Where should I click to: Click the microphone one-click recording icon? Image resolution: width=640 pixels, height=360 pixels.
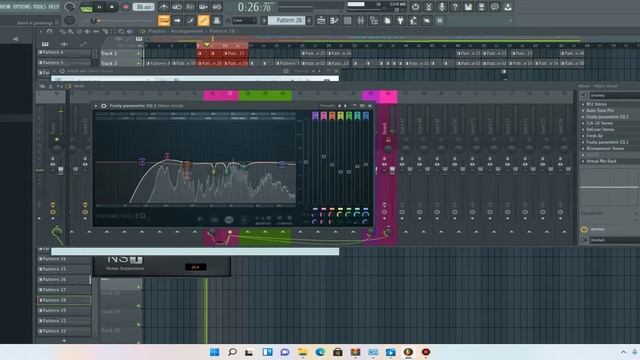442,7
